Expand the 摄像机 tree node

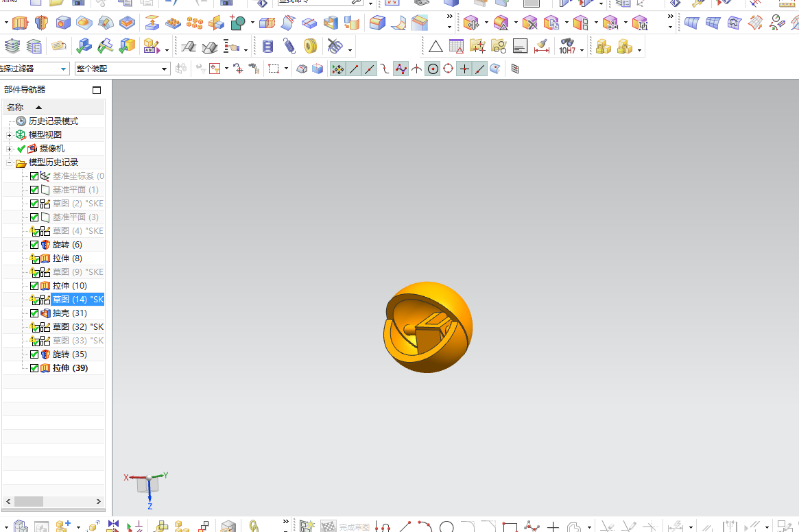click(9, 149)
